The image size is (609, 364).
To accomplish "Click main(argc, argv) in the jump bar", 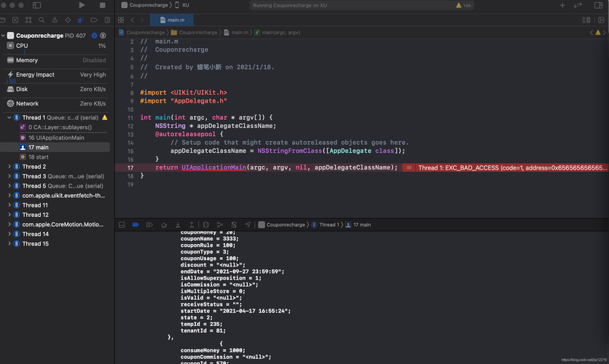I will pos(278,33).
